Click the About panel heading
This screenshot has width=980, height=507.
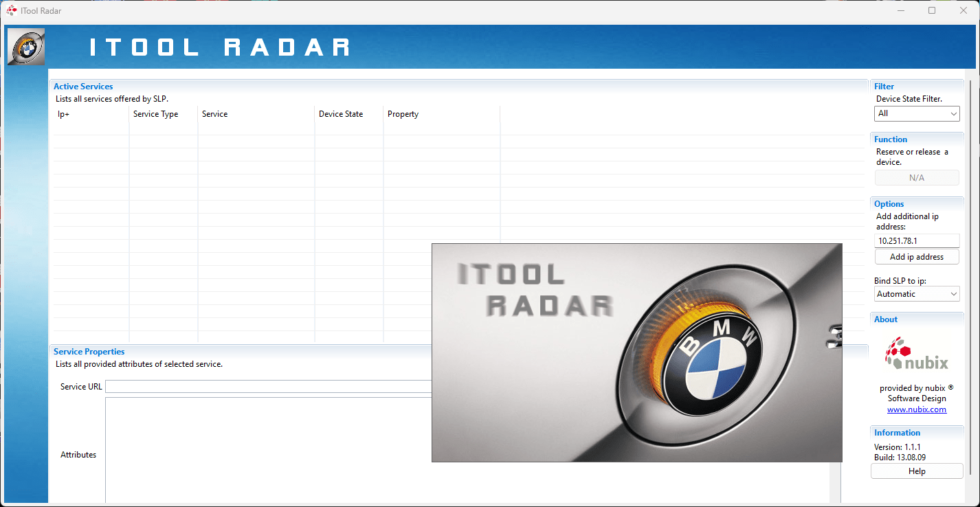pos(886,319)
